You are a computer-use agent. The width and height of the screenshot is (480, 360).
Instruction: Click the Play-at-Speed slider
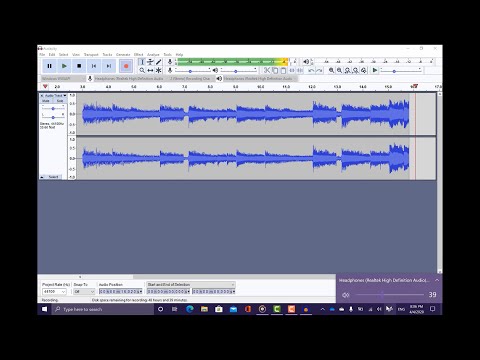tap(401, 71)
